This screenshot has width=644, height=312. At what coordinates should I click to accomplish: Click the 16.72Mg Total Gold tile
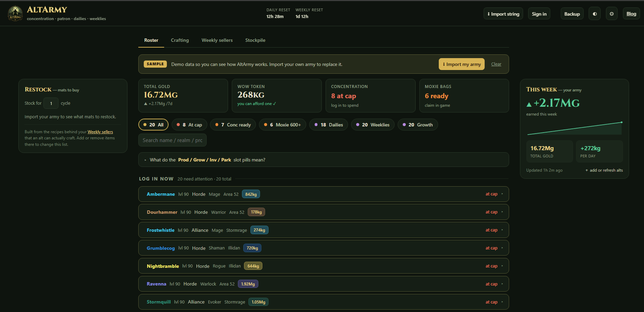coord(550,152)
